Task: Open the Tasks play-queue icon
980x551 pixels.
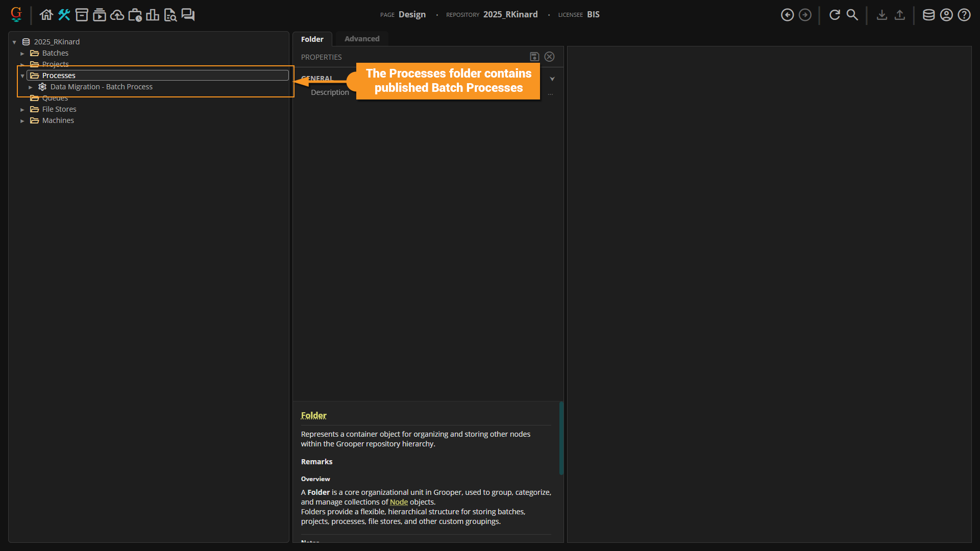Action: click(100, 15)
